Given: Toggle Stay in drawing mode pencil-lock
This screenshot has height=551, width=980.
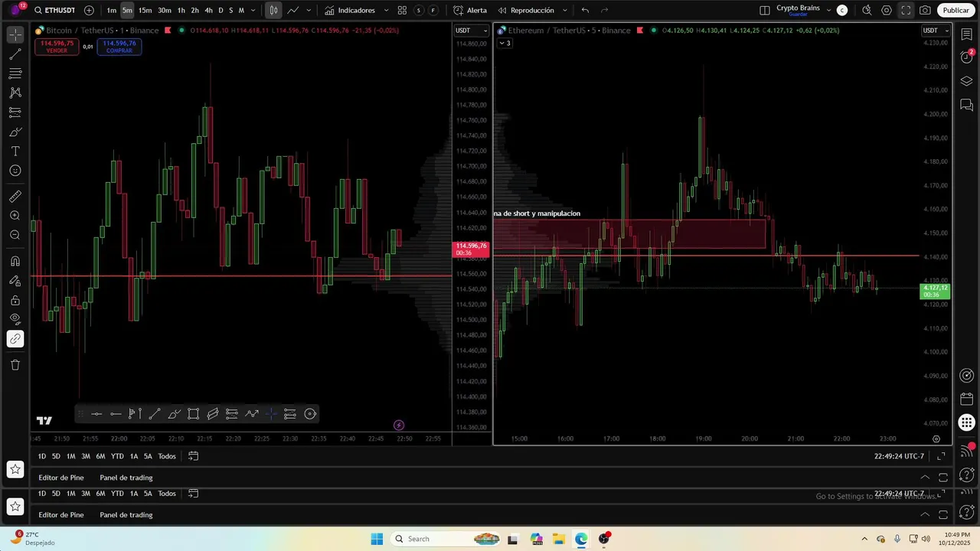Looking at the screenshot, I should pos(15,281).
